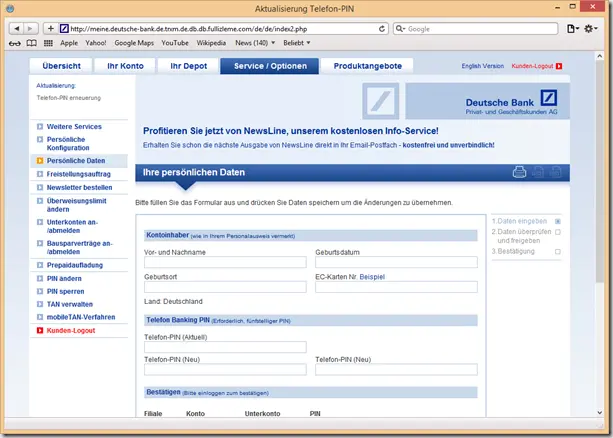Reload the page via address bar icon
Viewport: 613px width, 438px height.
coord(382,29)
